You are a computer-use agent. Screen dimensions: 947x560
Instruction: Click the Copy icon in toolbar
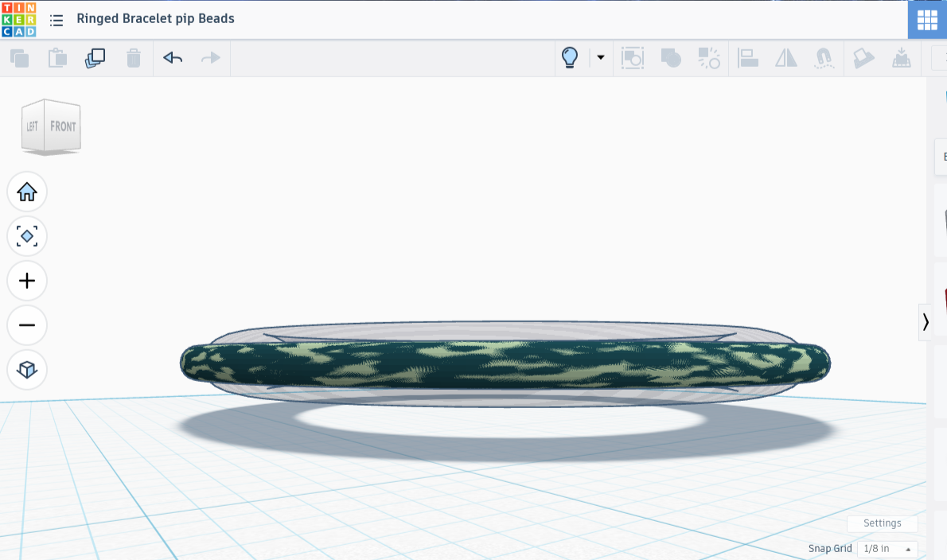[19, 58]
